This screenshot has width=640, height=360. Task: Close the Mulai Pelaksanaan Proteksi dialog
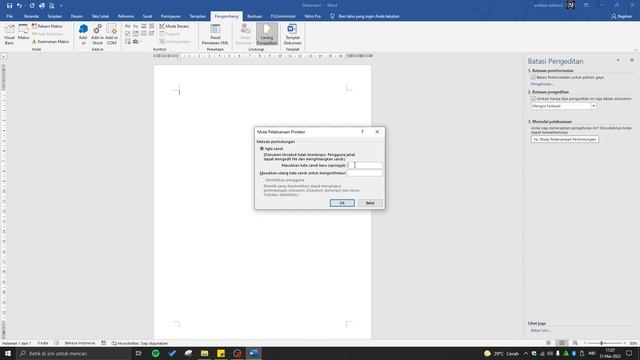377,132
